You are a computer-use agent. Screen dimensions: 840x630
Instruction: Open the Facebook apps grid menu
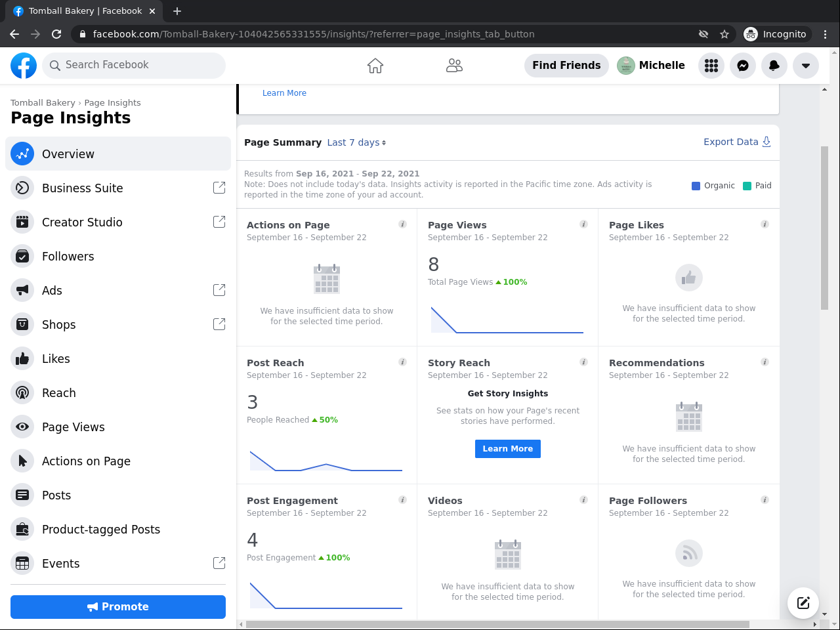pyautogui.click(x=711, y=66)
